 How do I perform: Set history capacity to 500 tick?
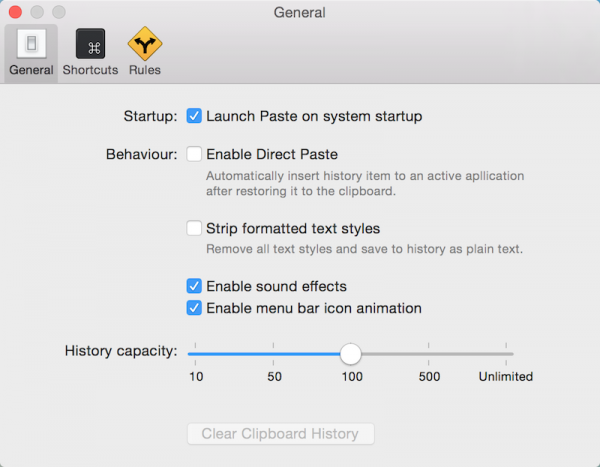(x=429, y=354)
